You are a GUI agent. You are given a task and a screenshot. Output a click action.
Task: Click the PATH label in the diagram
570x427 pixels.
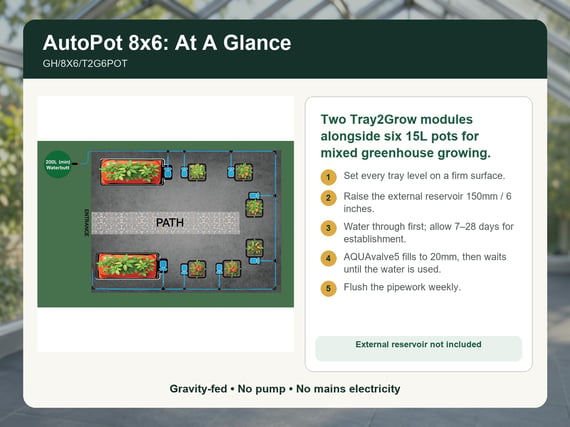click(170, 222)
